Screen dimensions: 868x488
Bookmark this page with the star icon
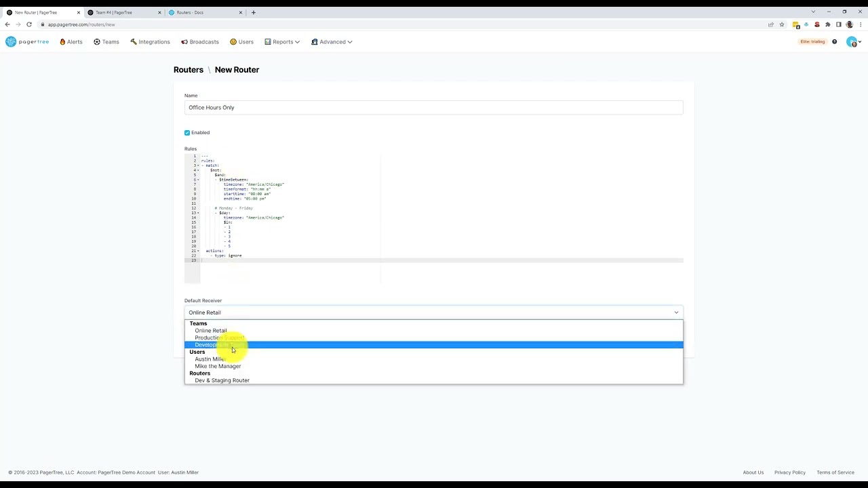click(782, 24)
